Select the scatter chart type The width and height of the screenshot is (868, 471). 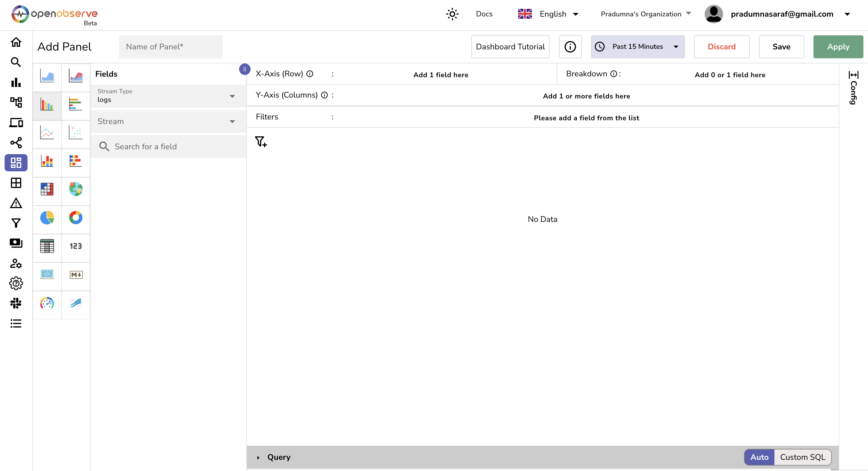(75, 132)
